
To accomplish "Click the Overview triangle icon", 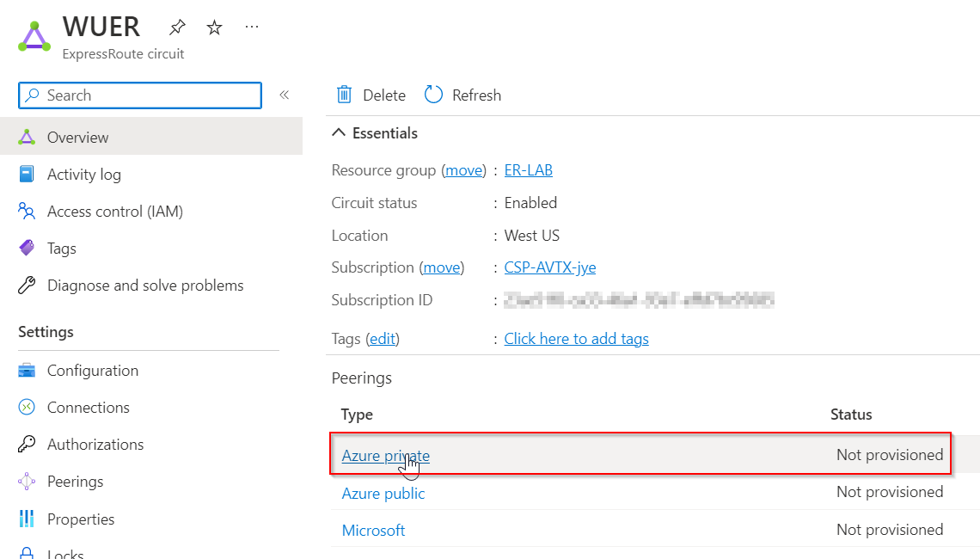I will click(27, 137).
